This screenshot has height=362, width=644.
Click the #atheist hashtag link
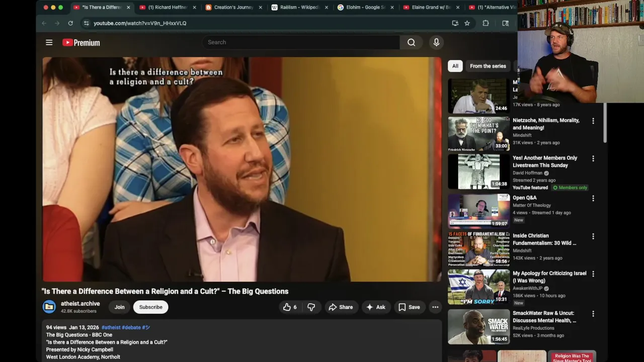tap(111, 327)
